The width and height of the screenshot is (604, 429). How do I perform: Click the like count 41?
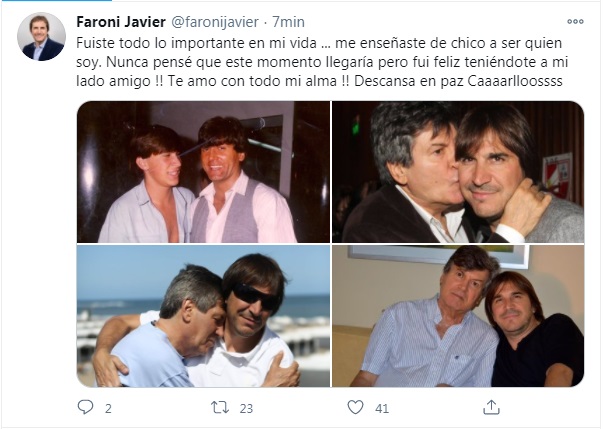pos(382,408)
